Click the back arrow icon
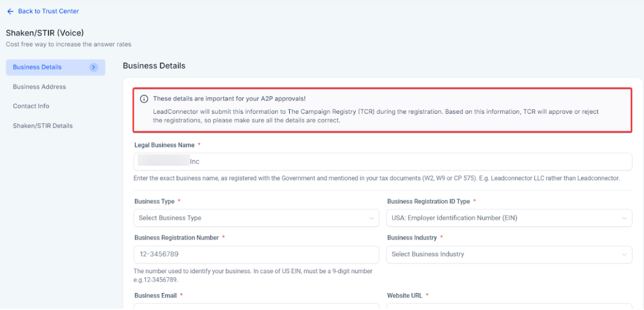Viewport: 644px width, 310px height. tap(10, 11)
